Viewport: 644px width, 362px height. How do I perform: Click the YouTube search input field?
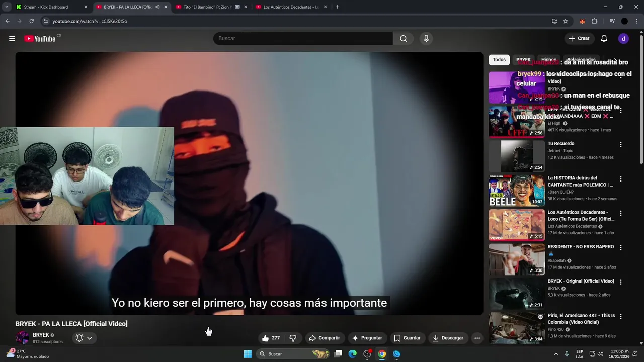[303, 39]
